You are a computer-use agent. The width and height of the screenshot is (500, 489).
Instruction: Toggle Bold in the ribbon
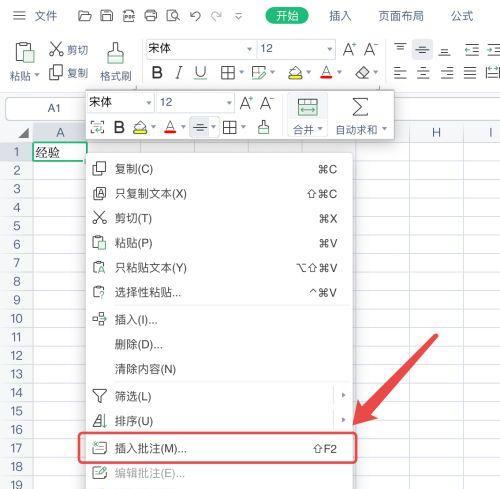(x=157, y=72)
